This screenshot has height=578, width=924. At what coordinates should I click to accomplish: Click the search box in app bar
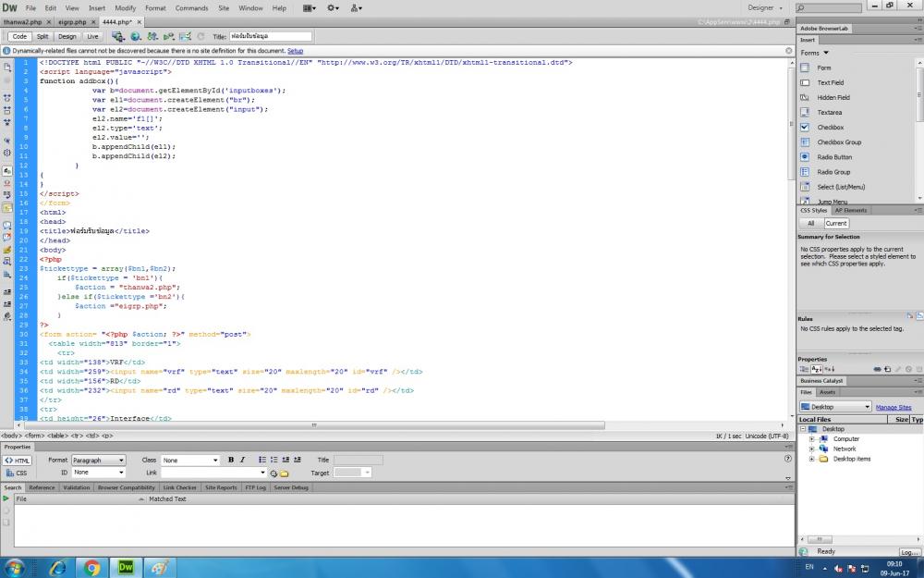click(x=829, y=7)
